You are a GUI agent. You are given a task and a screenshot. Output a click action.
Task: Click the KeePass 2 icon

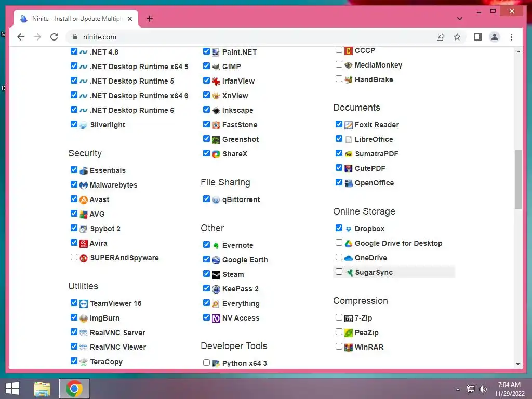(x=216, y=289)
